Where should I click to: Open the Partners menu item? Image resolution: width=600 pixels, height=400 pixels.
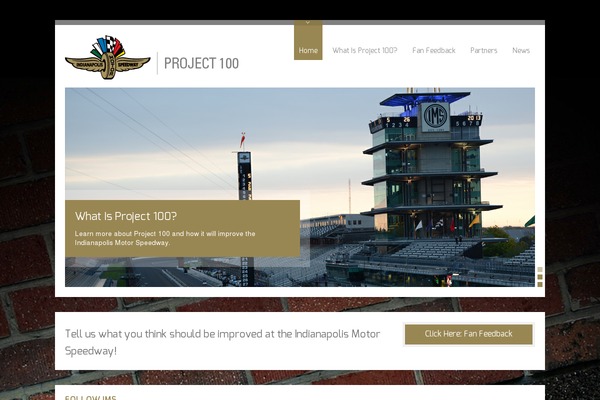tap(484, 51)
